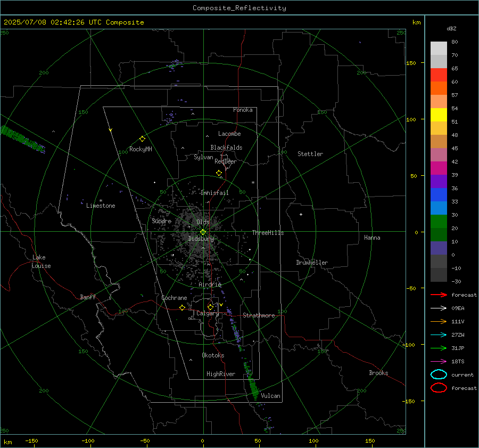
Task: Click the RockyMH label
Action: [141, 149]
